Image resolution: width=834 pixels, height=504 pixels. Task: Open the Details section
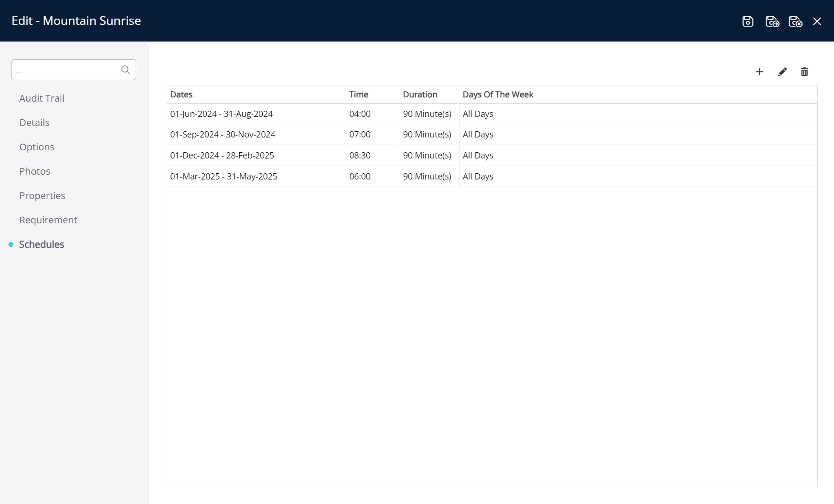point(34,122)
